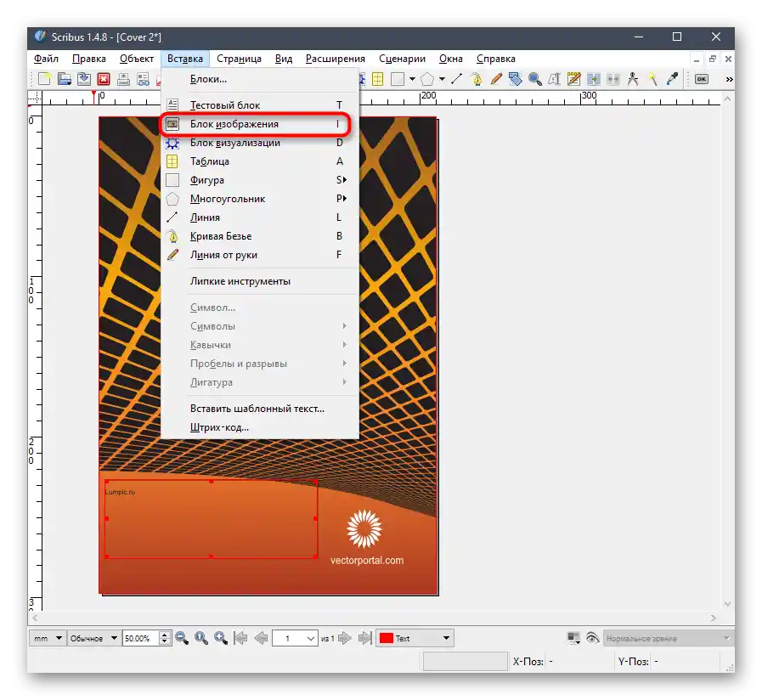Click the zoom percentage input field
This screenshot has width=762, height=700.
pos(141,638)
